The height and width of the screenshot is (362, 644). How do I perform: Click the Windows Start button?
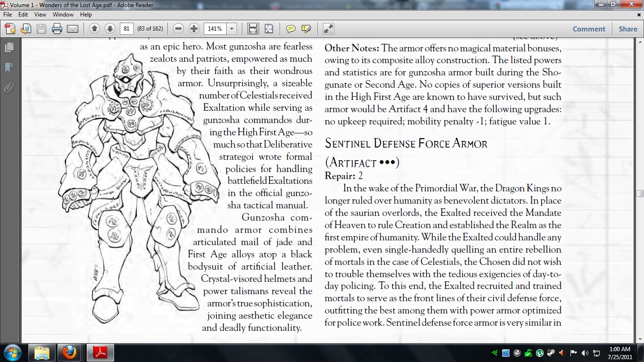tap(12, 353)
